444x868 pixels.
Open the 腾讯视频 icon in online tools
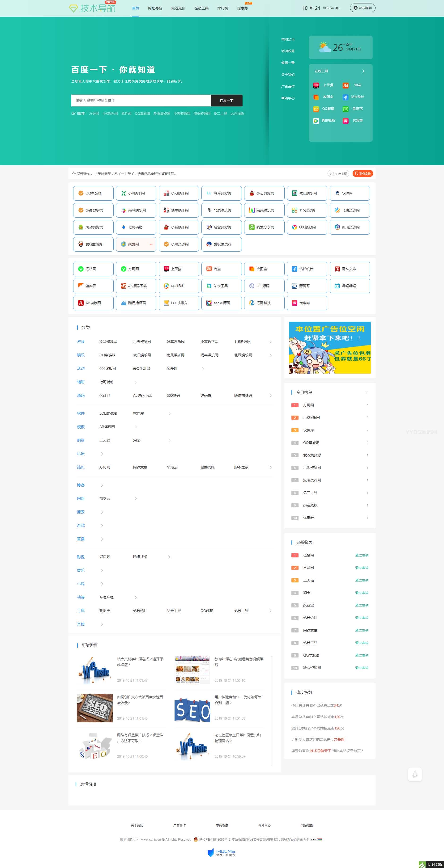coord(316,121)
